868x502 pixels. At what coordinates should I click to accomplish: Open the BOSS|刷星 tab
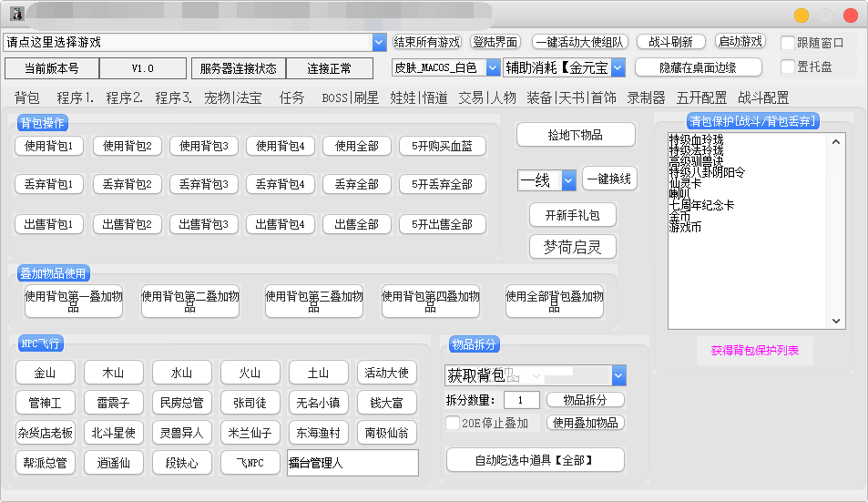tap(350, 98)
